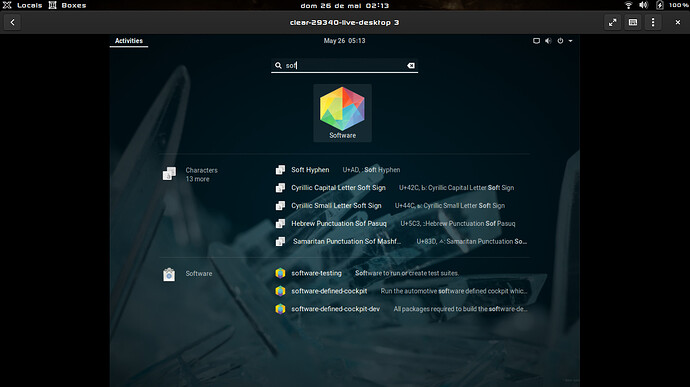Click the Soft Hyphen result text
Screen dimensions: 690x387
(x=310, y=170)
